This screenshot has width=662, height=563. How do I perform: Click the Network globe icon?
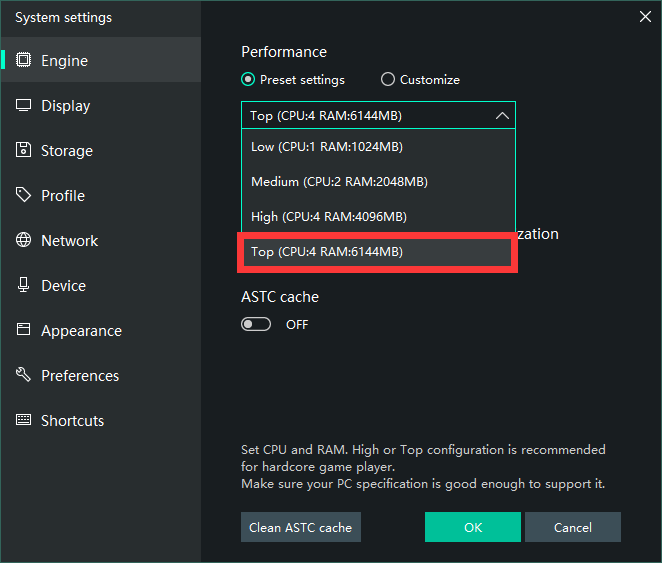click(23, 240)
